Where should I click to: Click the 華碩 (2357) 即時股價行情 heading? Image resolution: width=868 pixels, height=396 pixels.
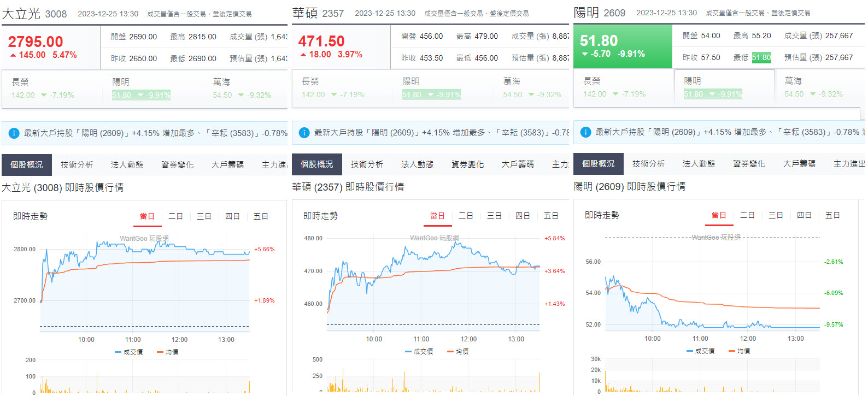tap(348, 187)
